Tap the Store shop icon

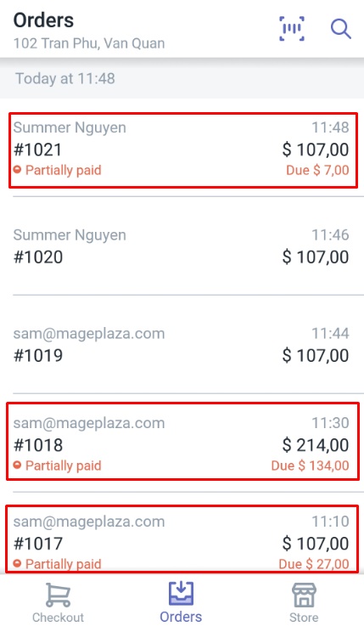point(304,595)
